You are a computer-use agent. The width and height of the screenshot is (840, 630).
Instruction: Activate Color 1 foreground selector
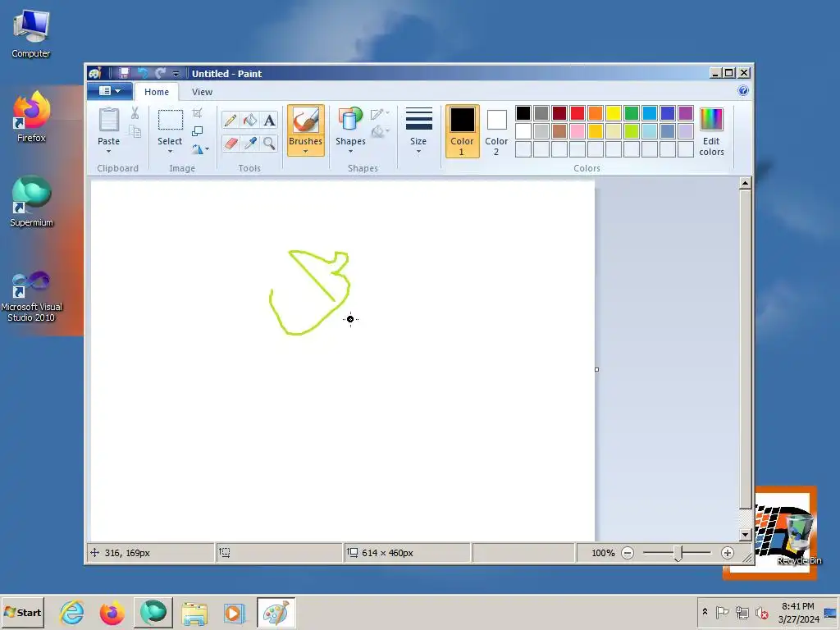[463, 131]
